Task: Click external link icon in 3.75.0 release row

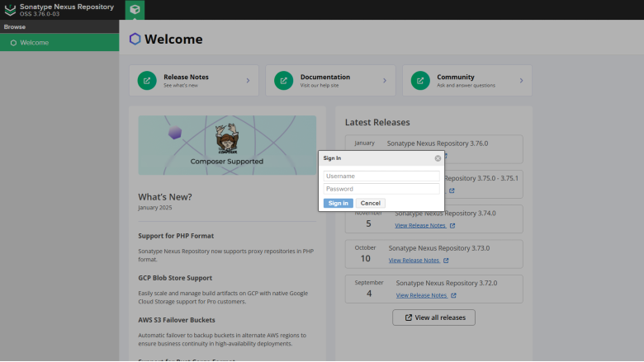Action: (452, 190)
